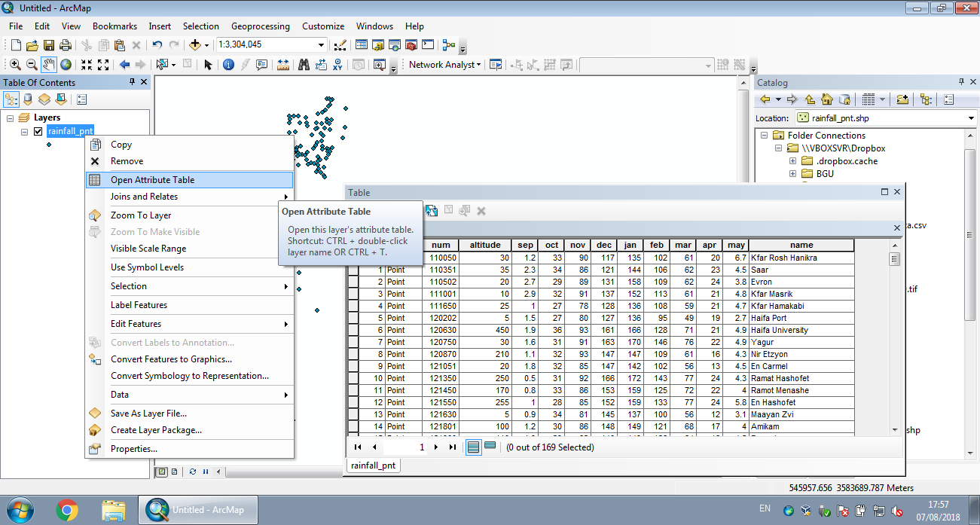Activate the Pan tool
Screen dimensions: 980x525
click(x=48, y=65)
